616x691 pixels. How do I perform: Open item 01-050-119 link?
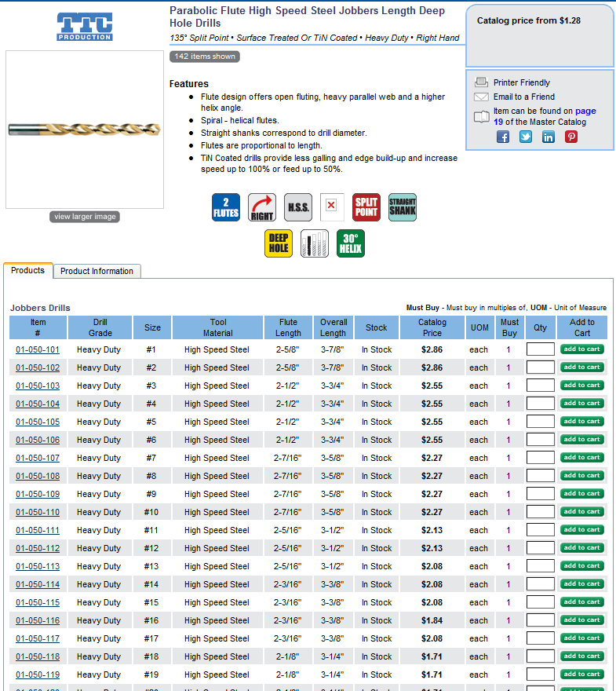click(x=38, y=675)
